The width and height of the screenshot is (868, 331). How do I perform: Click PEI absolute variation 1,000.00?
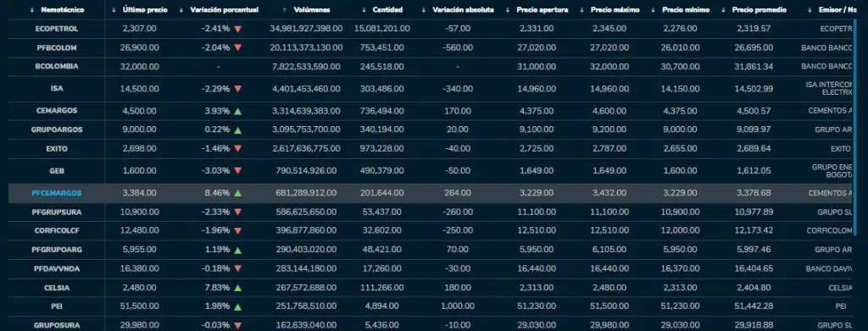click(457, 306)
